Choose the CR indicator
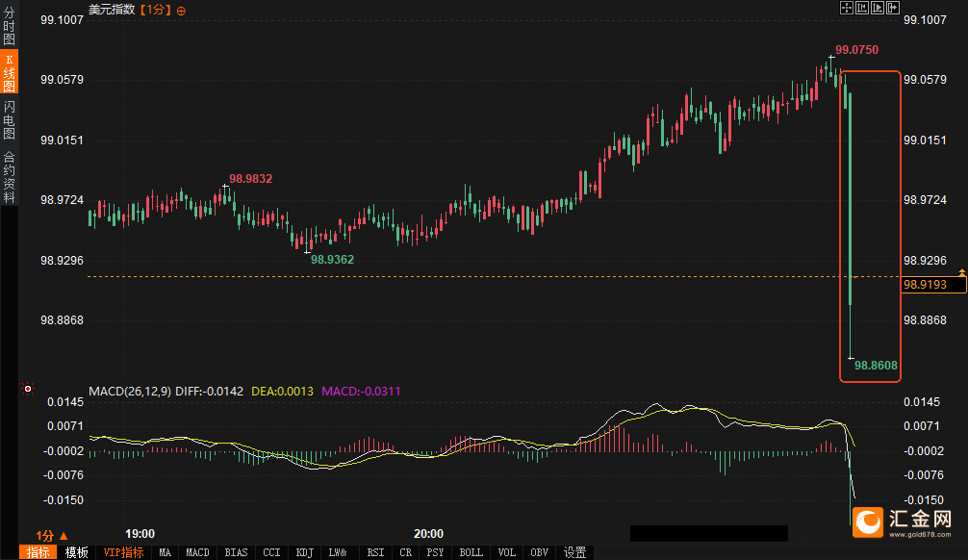This screenshot has width=968, height=560. tap(406, 552)
